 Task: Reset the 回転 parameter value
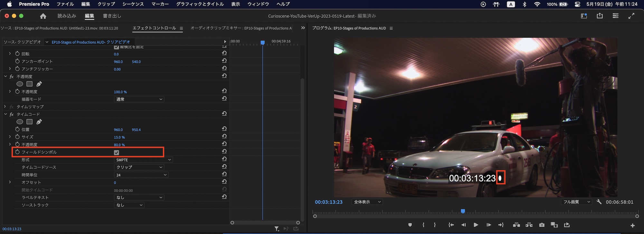224,53
